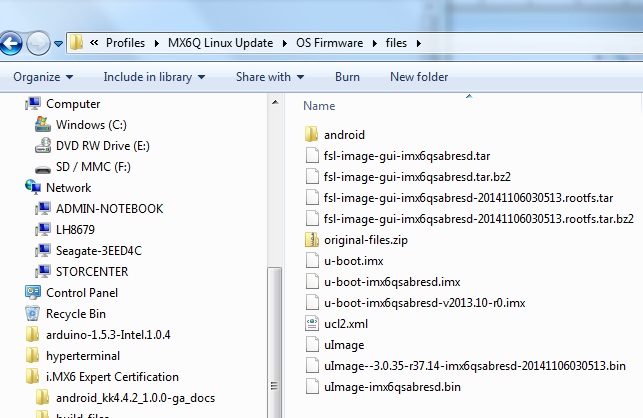Expand the arrow after OS Firmware

[x=374, y=43]
